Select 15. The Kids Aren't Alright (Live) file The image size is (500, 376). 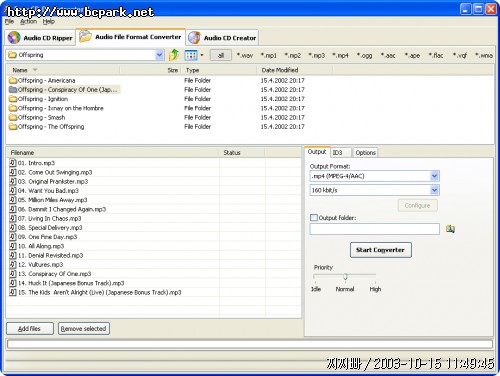click(x=100, y=292)
